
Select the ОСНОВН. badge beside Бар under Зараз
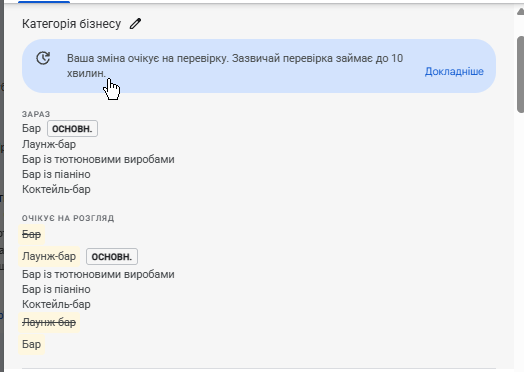[72, 129]
